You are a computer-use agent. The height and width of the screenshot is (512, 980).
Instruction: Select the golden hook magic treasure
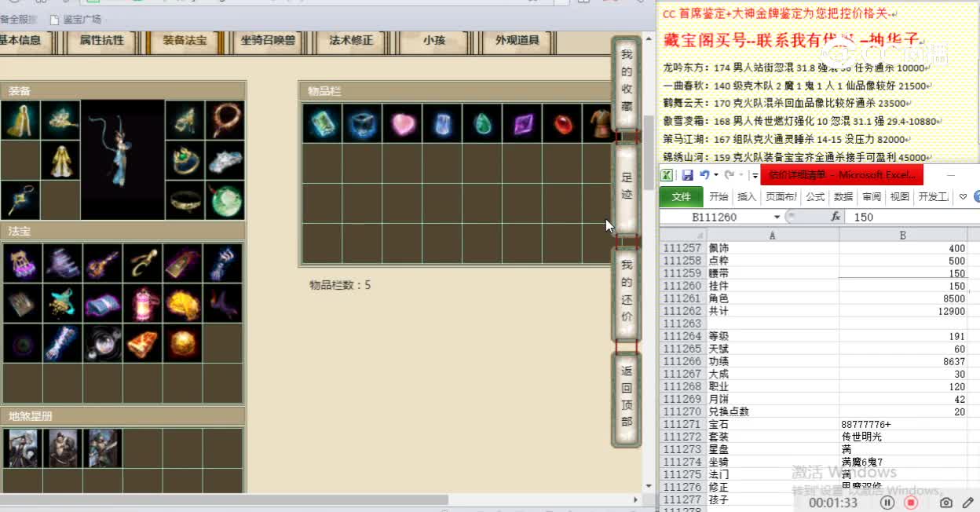pyautogui.click(x=143, y=263)
